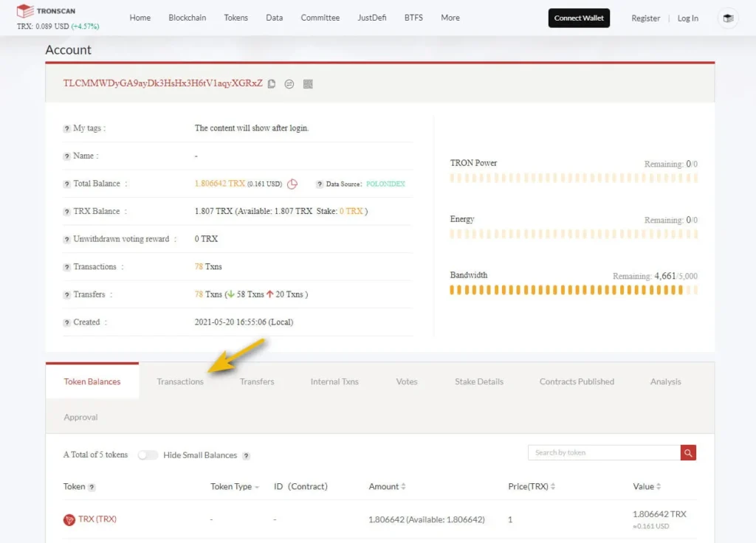Switch to the Internal Txns tab
The height and width of the screenshot is (543, 756).
[334, 381]
